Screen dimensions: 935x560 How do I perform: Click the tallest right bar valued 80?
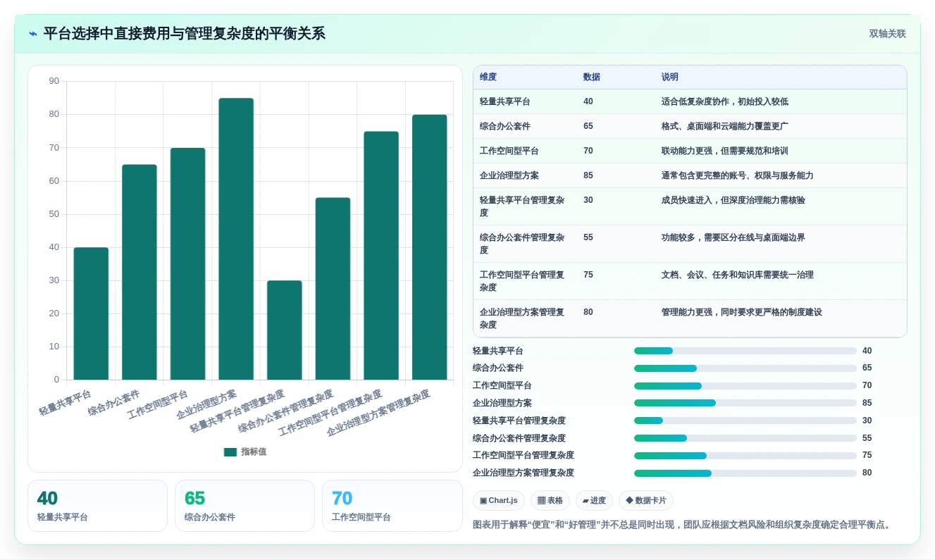point(430,247)
